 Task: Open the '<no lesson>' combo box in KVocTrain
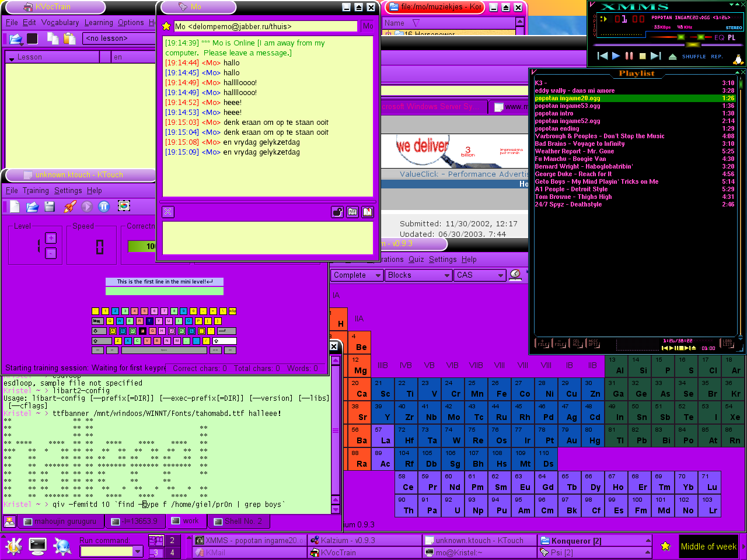pos(120,38)
